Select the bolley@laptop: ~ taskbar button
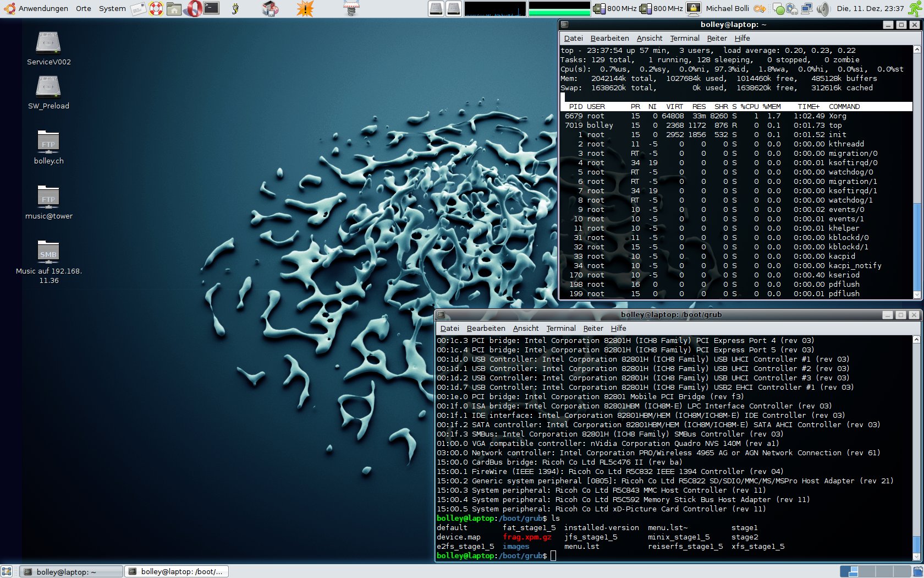Screen dimensions: 924x578 pyautogui.click(x=71, y=571)
